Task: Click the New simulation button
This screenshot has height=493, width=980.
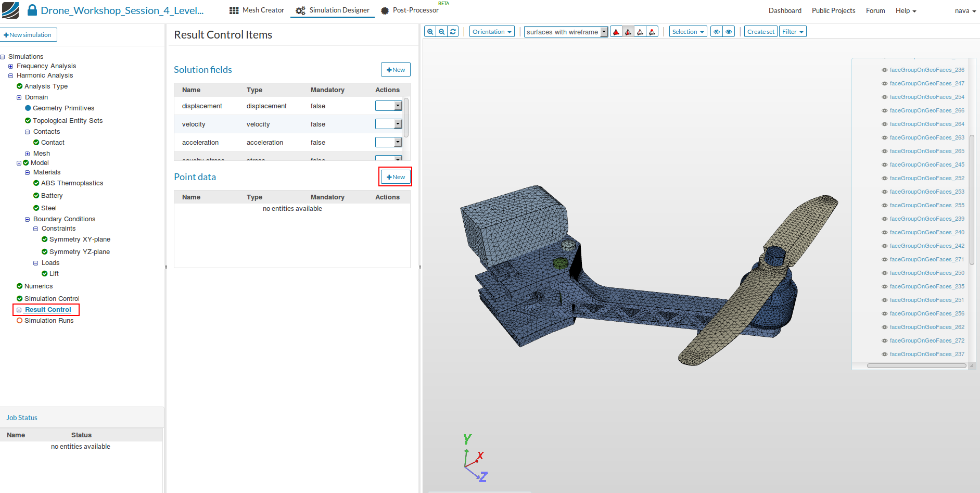Action: pos(28,35)
